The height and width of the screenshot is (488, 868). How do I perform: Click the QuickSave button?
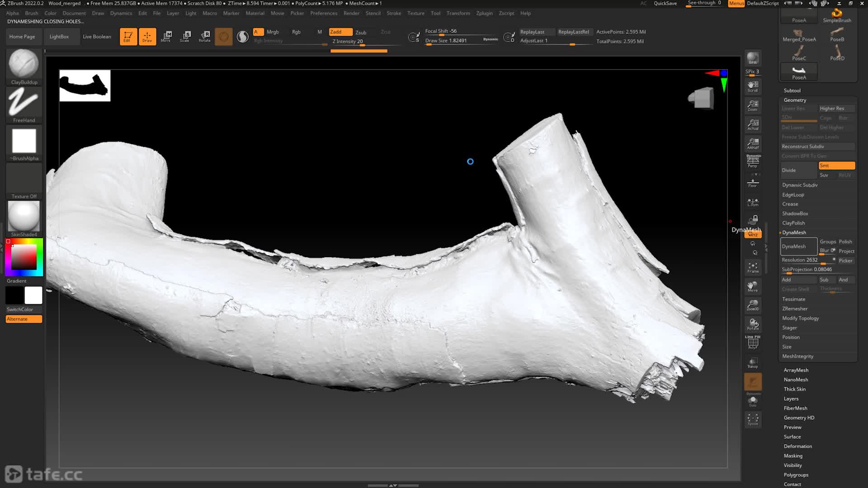tap(665, 3)
